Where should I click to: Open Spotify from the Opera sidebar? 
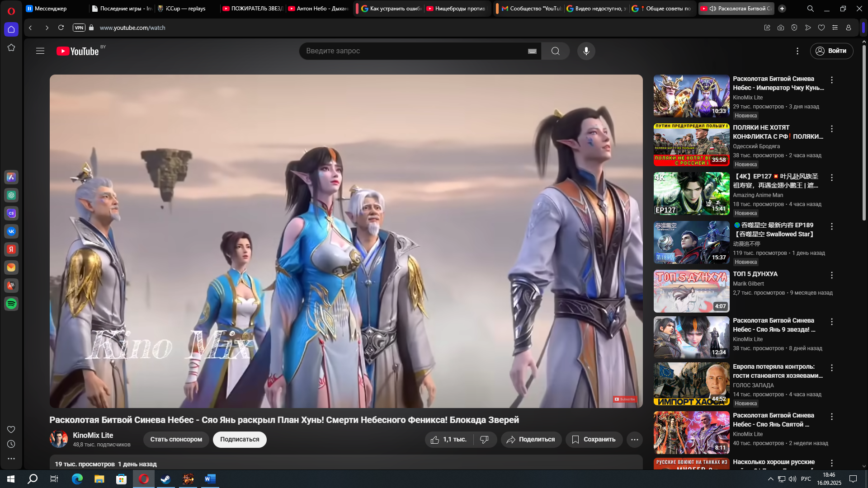pos(11,304)
